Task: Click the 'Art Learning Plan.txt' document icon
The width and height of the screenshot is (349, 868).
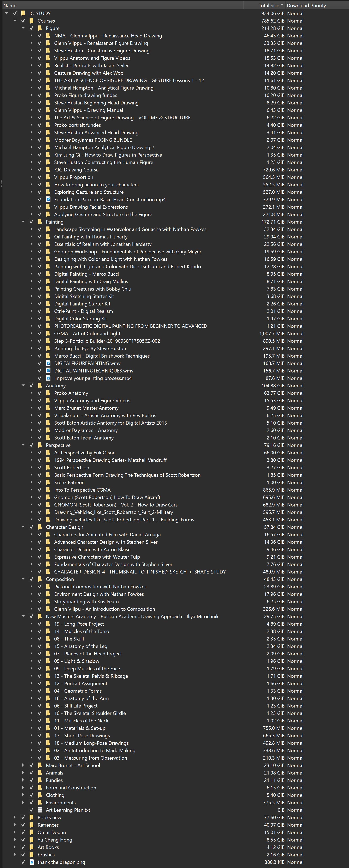Action: pos(40,810)
